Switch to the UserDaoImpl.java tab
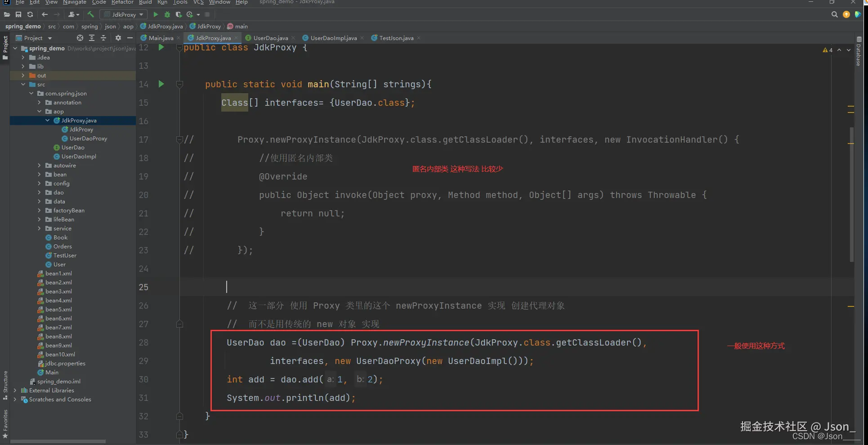 click(x=333, y=38)
